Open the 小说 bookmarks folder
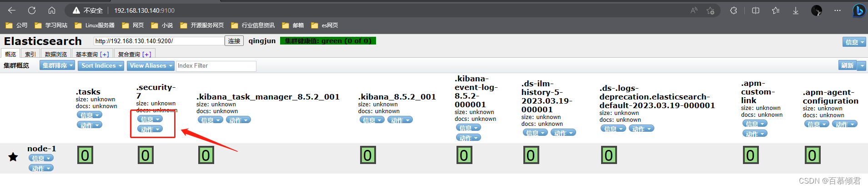Image resolution: width=868 pixels, height=189 pixels. tap(162, 25)
